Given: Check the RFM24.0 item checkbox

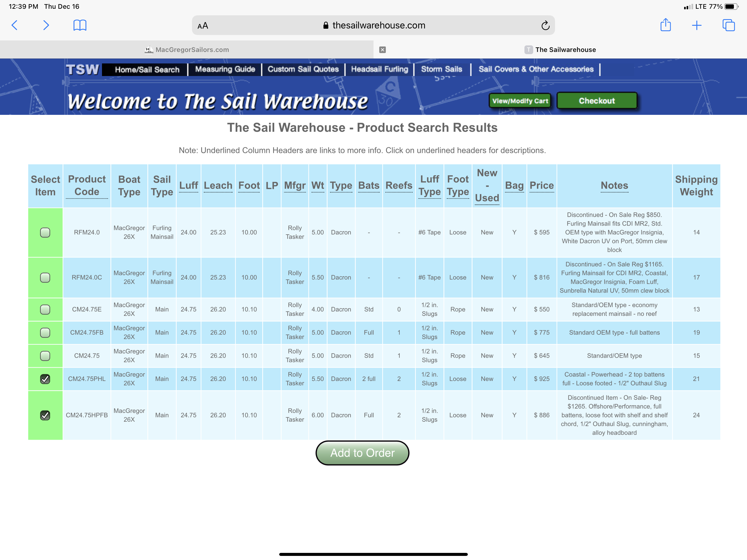Looking at the screenshot, I should (x=45, y=232).
